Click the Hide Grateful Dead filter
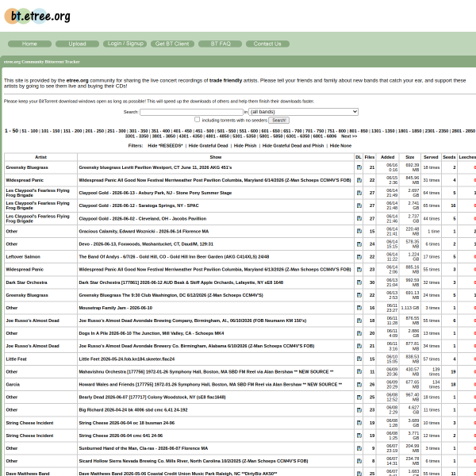Screen dimensions: 476x476 click(x=208, y=146)
